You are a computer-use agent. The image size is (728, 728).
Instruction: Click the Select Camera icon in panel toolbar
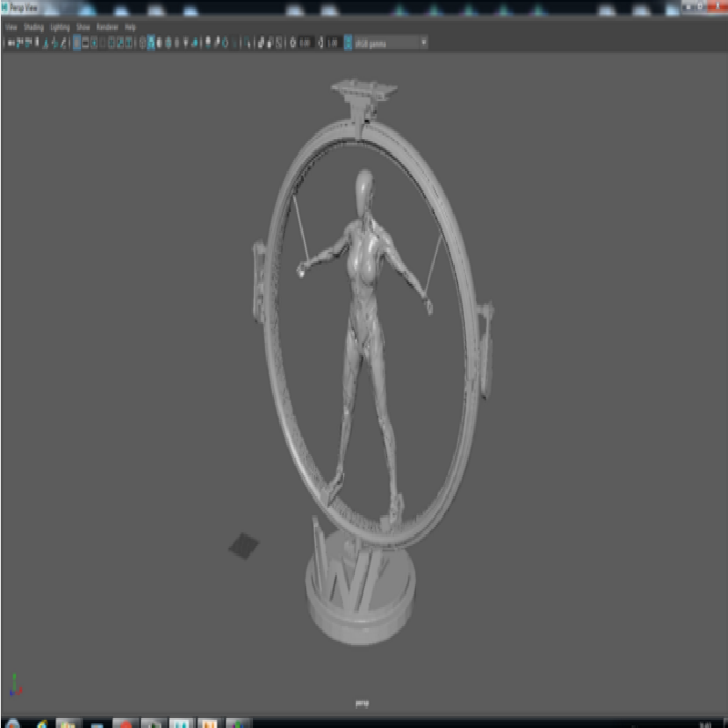pyautogui.click(x=10, y=43)
